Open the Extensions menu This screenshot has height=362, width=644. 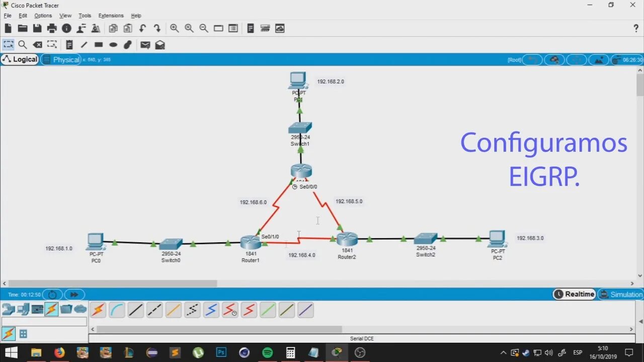coord(111,16)
